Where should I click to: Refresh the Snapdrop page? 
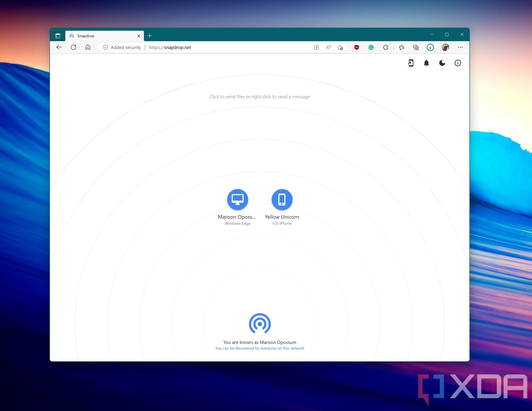[73, 47]
